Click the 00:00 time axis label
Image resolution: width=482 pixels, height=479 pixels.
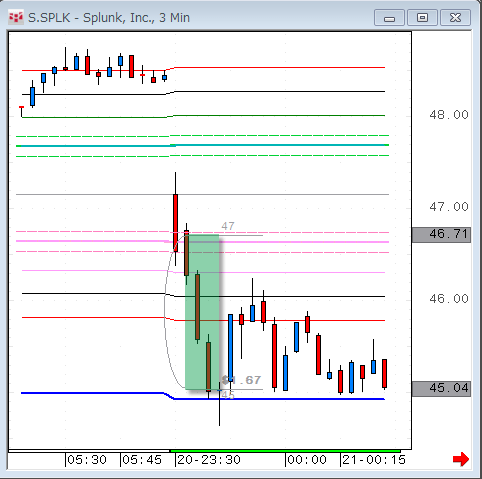307,460
